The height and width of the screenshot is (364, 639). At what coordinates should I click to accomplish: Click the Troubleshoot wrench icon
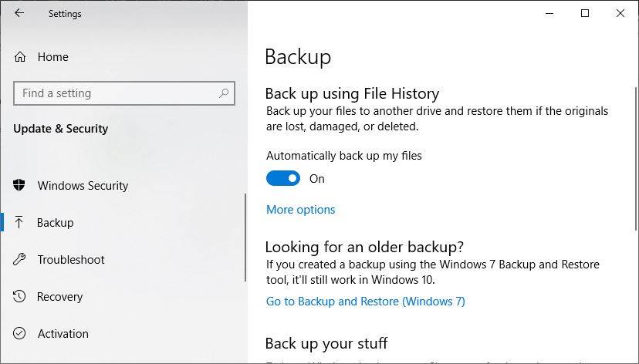point(19,259)
